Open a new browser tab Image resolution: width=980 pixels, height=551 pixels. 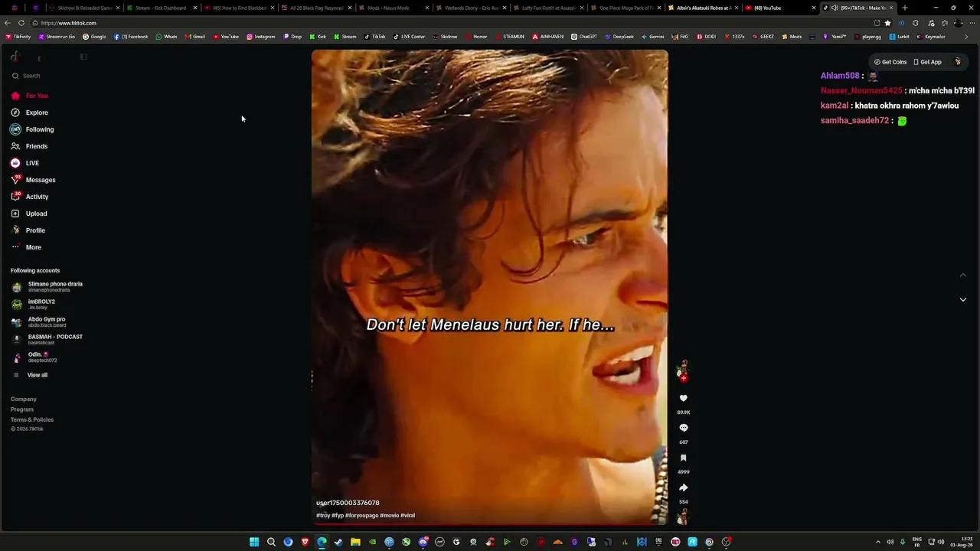(905, 8)
